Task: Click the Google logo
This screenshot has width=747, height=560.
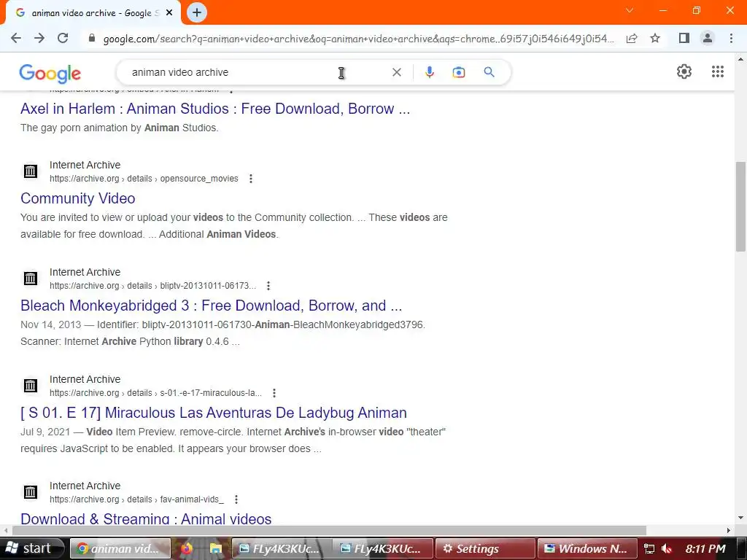Action: click(50, 73)
